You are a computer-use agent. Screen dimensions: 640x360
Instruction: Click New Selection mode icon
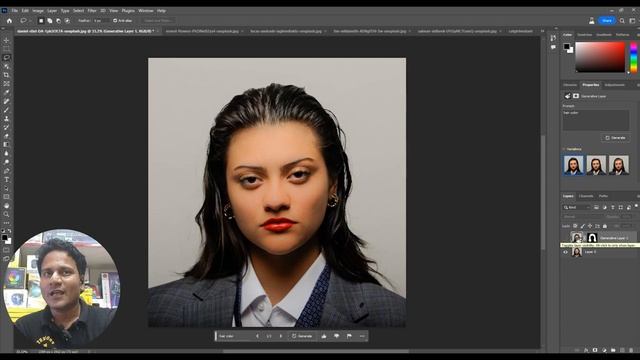pyautogui.click(x=41, y=20)
